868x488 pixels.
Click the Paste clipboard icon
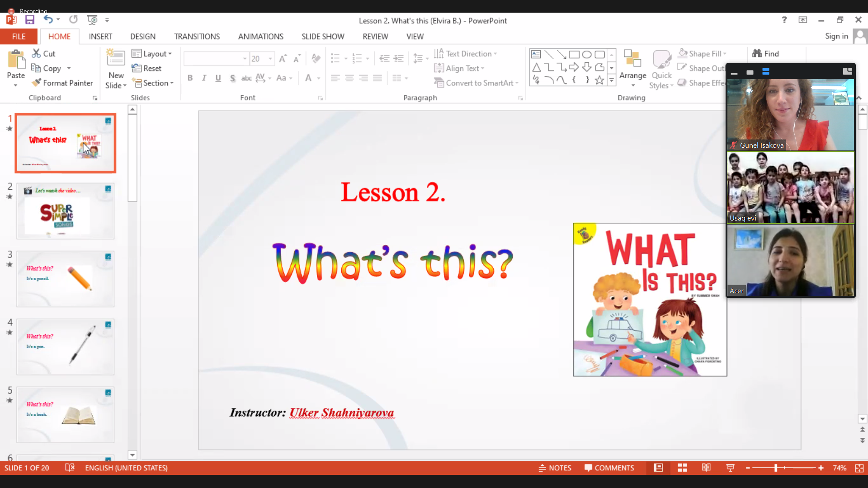(16, 60)
